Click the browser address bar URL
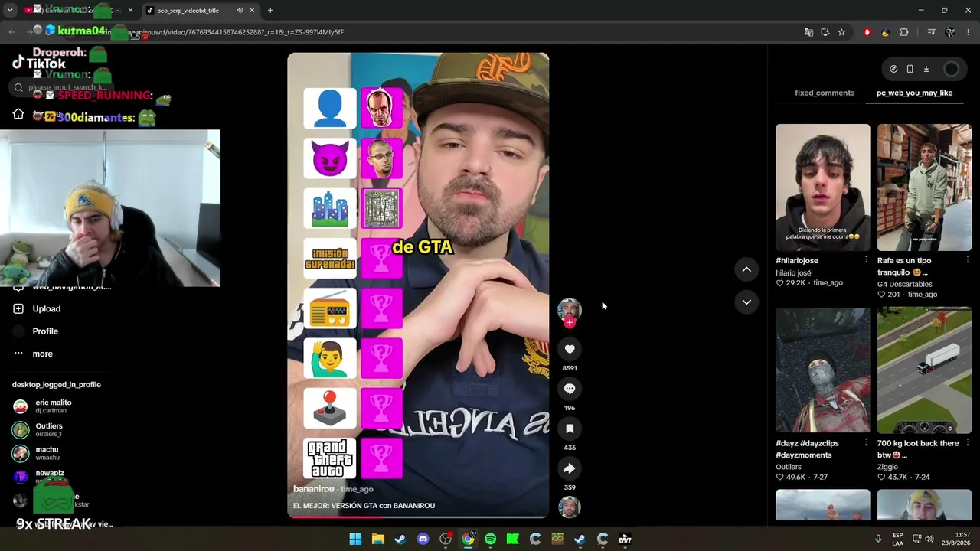The image size is (980, 551). [x=237, y=32]
